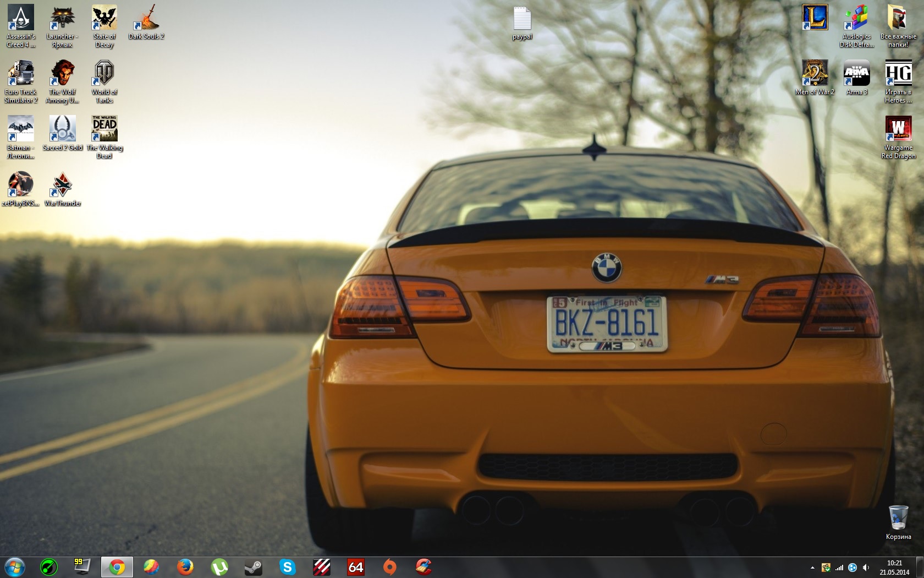Click the Show desktop button
Viewport: 924px width, 578px height.
point(920,568)
